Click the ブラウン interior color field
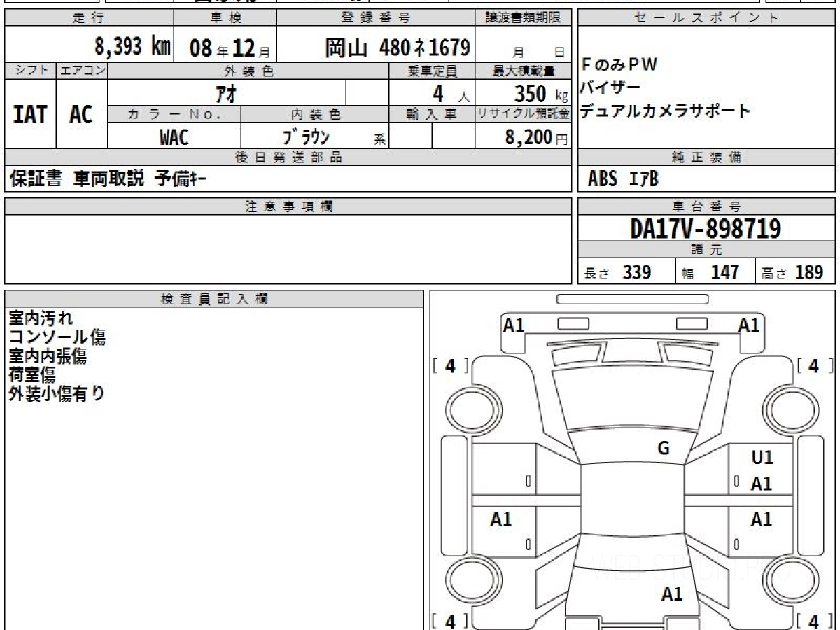 coord(305,137)
